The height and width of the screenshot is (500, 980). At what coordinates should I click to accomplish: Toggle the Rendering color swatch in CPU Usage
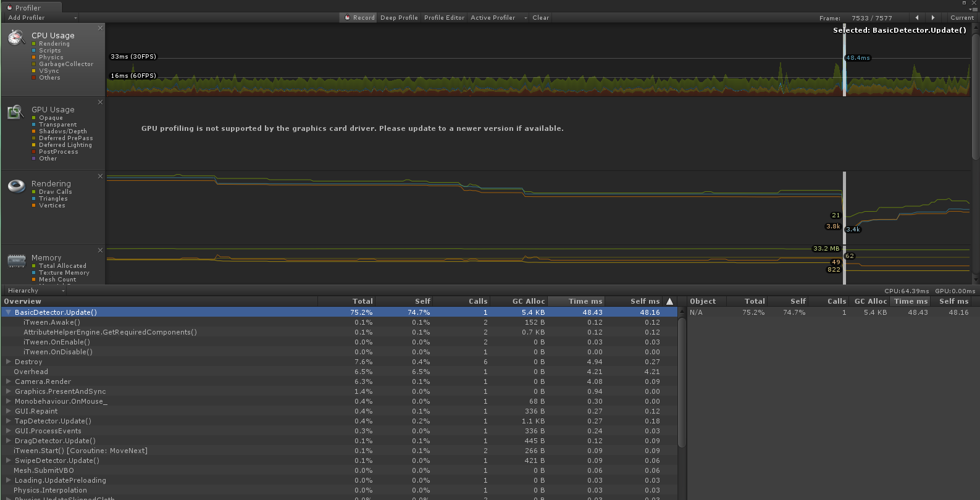click(x=34, y=44)
